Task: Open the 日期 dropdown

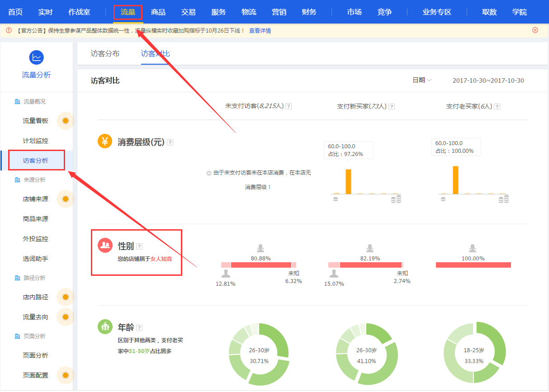Action: 422,80
